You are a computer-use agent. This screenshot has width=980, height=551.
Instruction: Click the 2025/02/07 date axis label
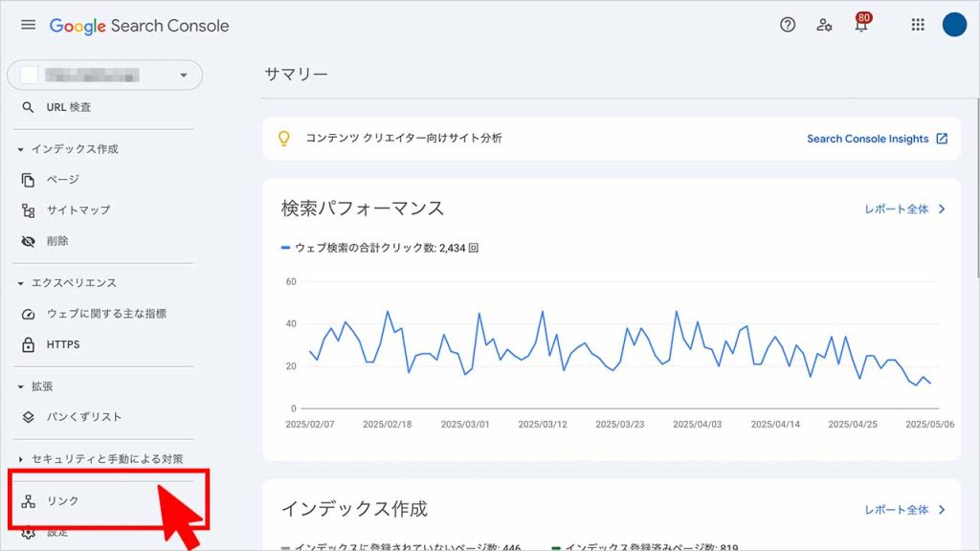(x=310, y=424)
